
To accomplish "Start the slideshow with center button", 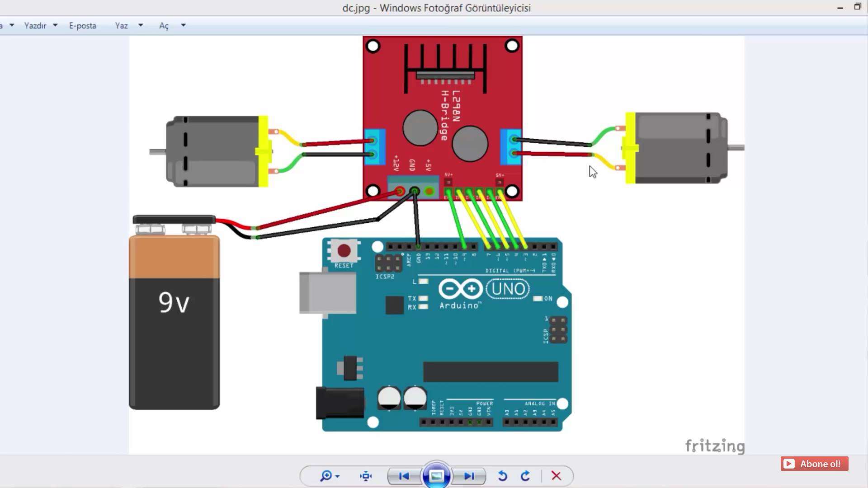I will (x=436, y=475).
